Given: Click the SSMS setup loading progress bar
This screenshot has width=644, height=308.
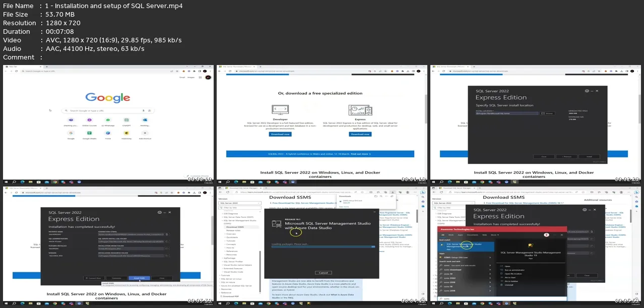Looking at the screenshot, I should click(x=324, y=247).
